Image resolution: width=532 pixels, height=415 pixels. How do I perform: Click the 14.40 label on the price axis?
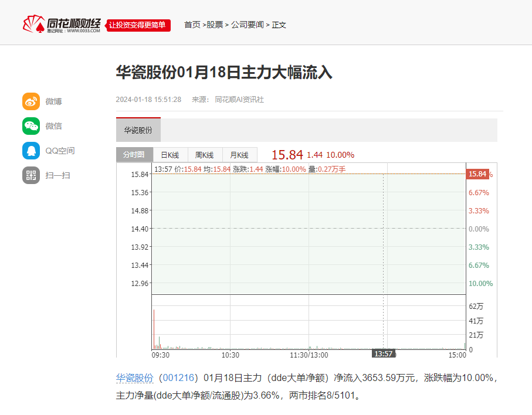140,229
